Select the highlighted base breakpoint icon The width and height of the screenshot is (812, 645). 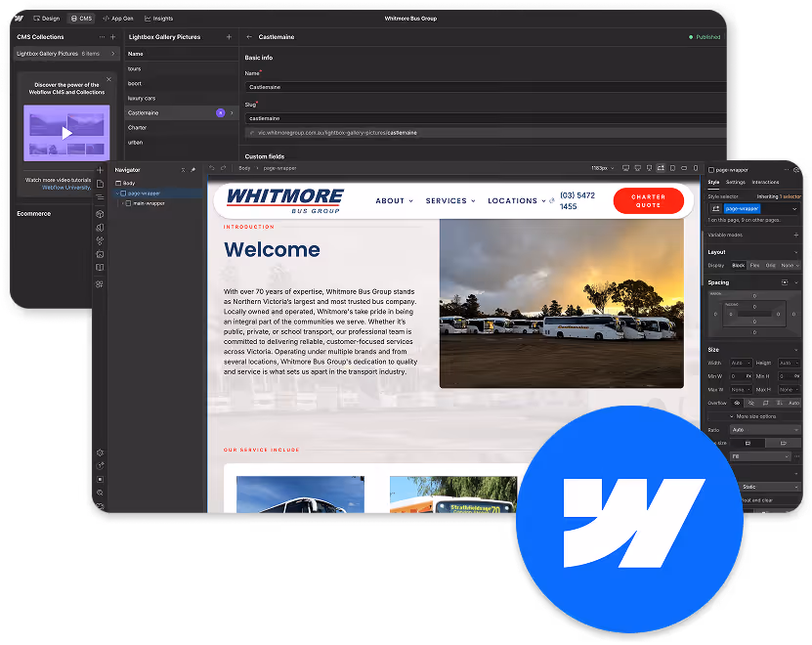pos(661,168)
